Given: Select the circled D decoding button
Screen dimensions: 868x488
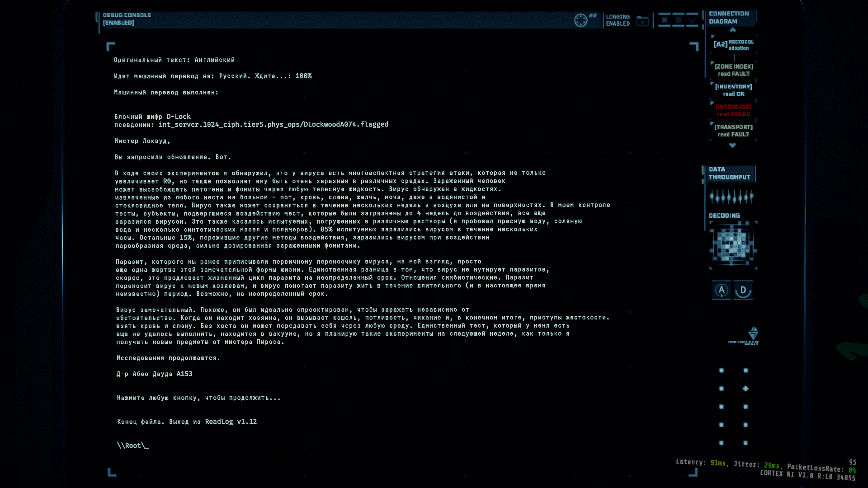Looking at the screenshot, I should pyautogui.click(x=743, y=290).
